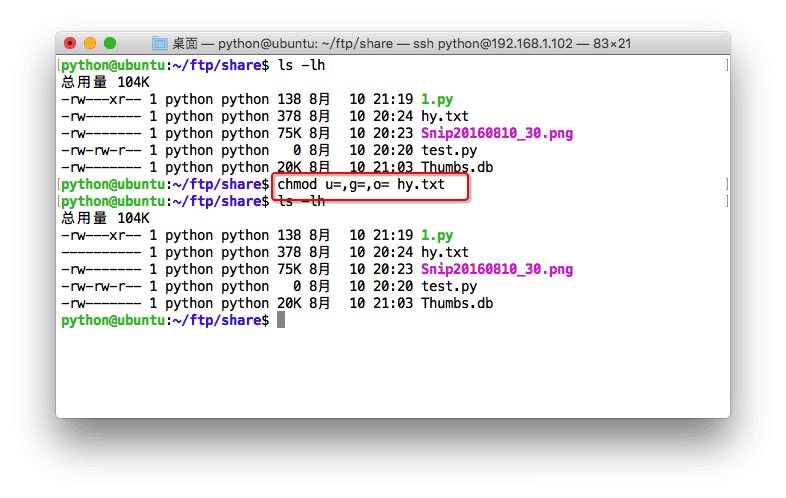Click magenta Snip20160810_30.png in first listing
This screenshot has height=498, width=786.
click(x=497, y=134)
